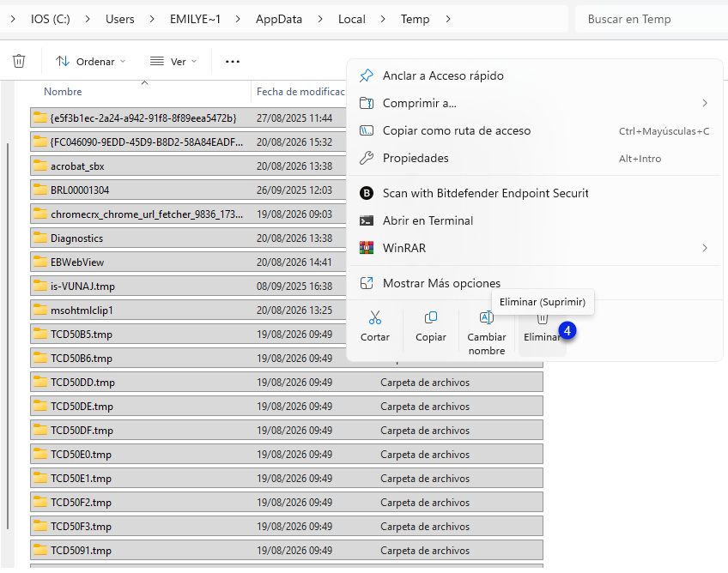This screenshot has height=573, width=728.
Task: Click the pin icon for Acceso rápido
Action: pyautogui.click(x=367, y=75)
